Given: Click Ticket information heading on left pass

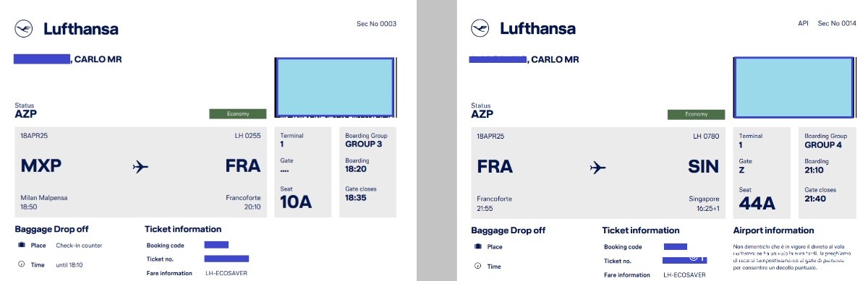Looking at the screenshot, I should point(183,229).
